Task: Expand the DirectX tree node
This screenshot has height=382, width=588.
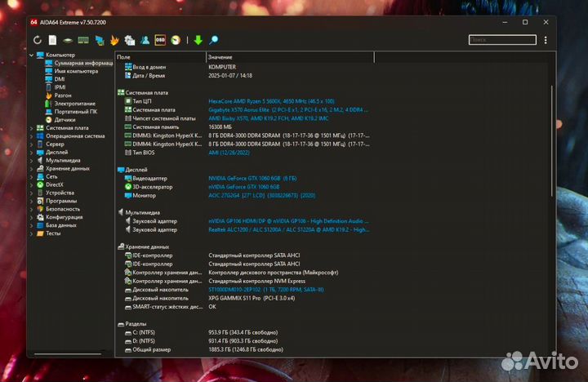Action: coord(32,184)
